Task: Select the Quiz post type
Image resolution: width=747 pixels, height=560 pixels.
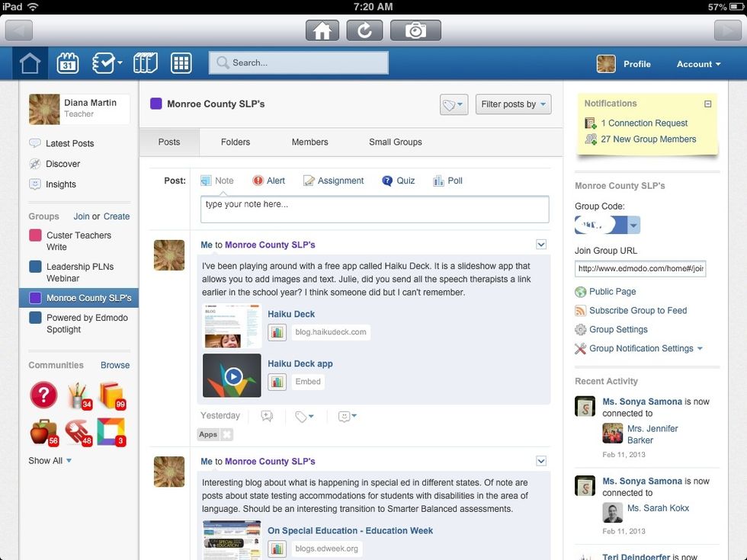Action: coord(398,181)
